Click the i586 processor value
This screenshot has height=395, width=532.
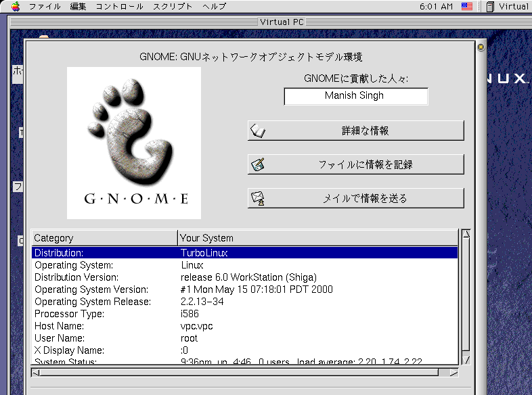[x=190, y=314]
